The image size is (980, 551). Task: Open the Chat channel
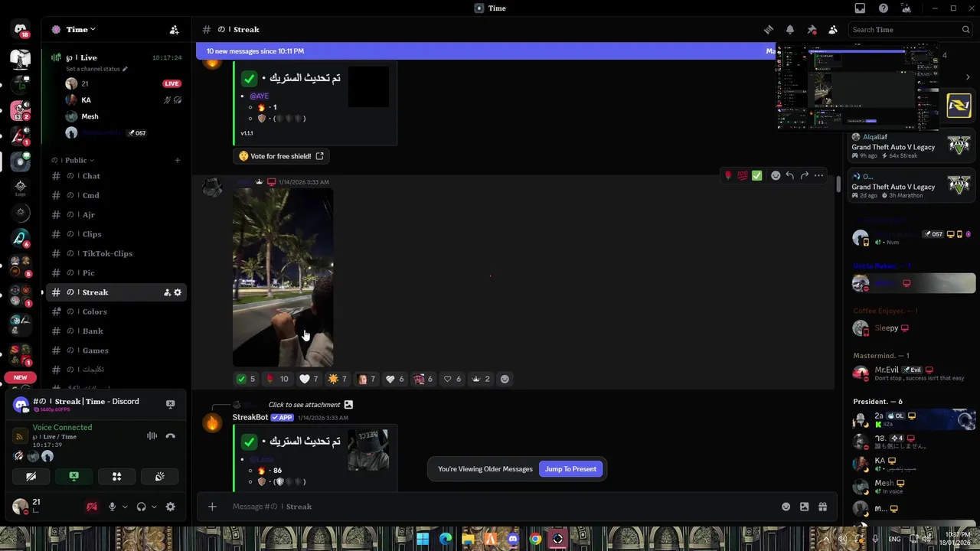coord(116,176)
